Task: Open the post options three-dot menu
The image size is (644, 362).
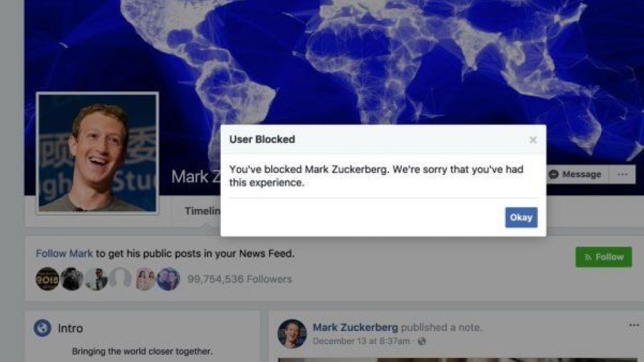Action: pos(634,326)
